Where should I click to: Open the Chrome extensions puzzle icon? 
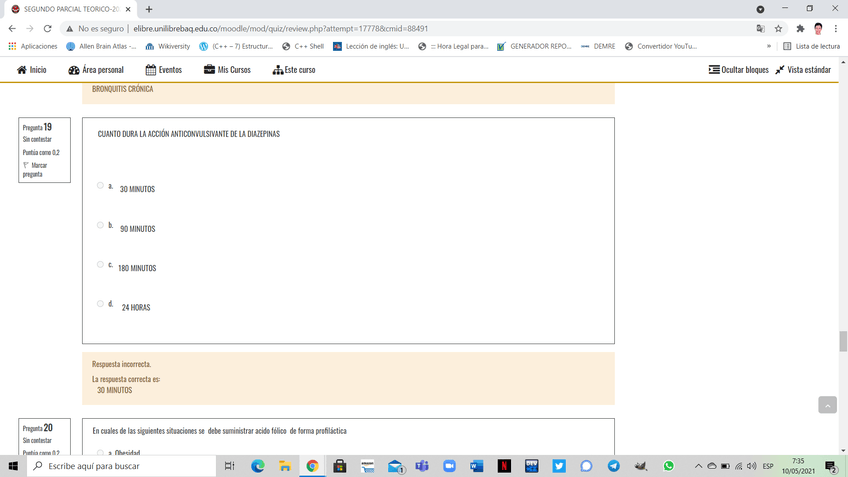800,29
